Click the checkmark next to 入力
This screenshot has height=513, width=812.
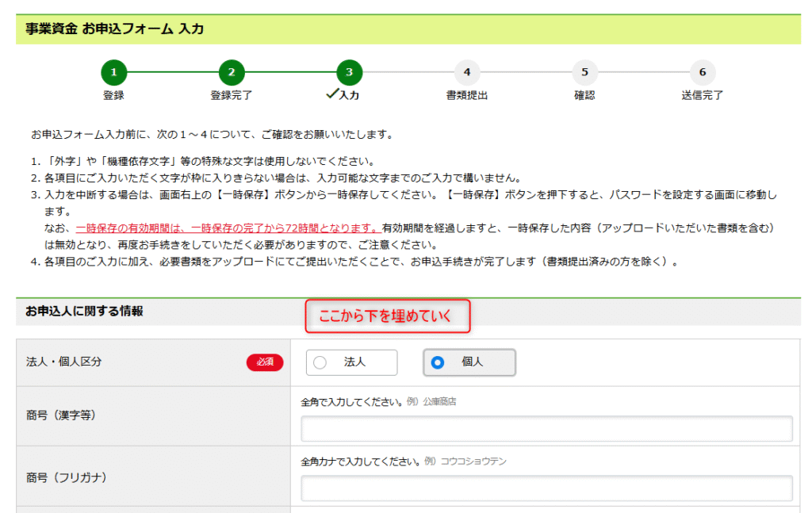click(x=332, y=94)
